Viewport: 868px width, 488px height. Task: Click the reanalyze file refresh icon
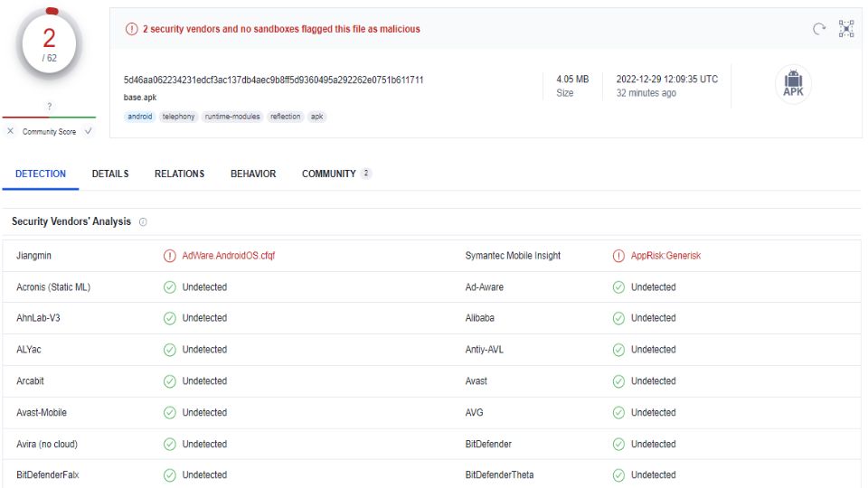[819, 29]
